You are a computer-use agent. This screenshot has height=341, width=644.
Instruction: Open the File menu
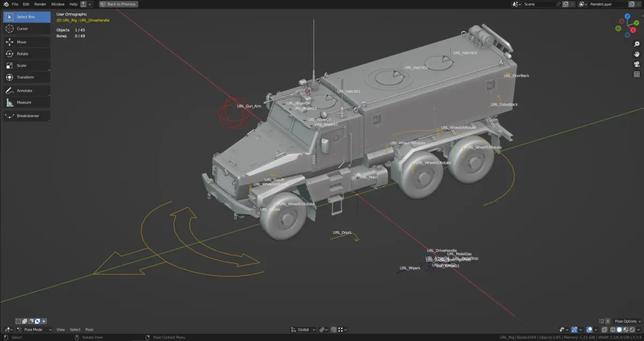pos(15,4)
